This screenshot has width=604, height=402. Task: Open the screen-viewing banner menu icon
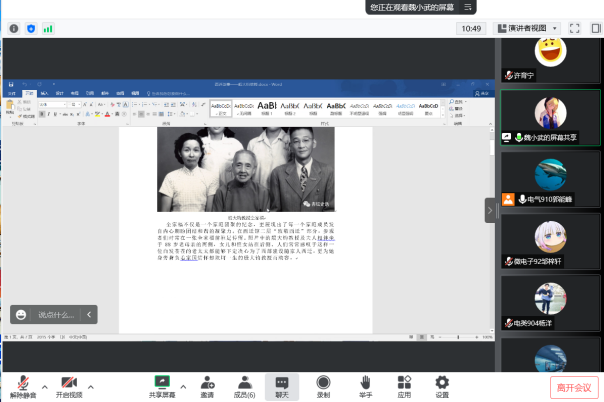pos(468,7)
